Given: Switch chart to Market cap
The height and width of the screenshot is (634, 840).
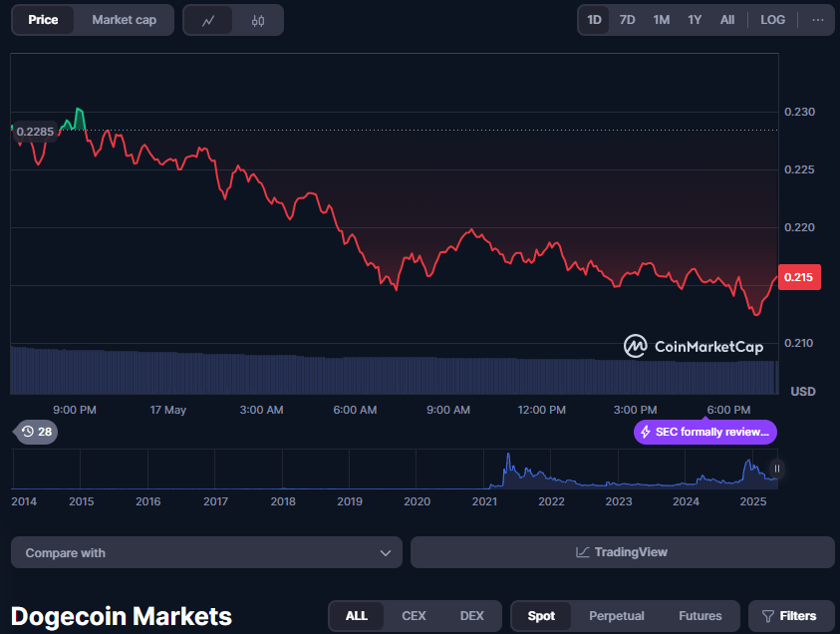Looking at the screenshot, I should click(124, 20).
